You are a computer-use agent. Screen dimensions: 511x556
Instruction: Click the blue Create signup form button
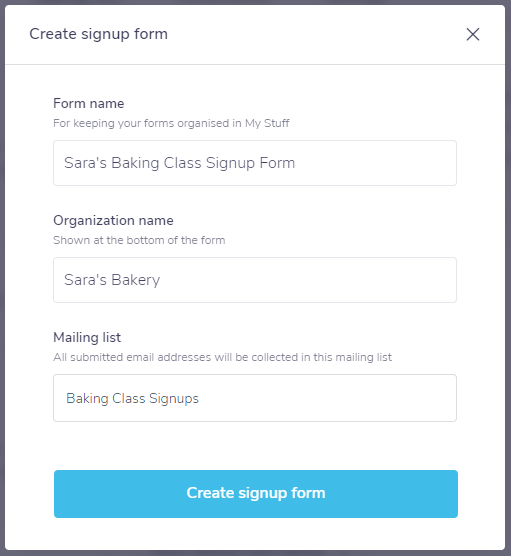pyautogui.click(x=256, y=494)
